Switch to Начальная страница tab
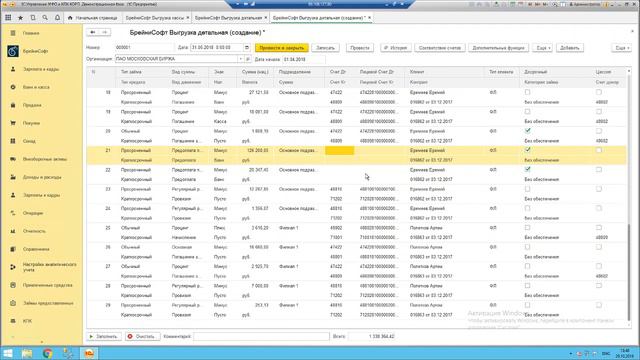The height and width of the screenshot is (360, 640). coord(93,18)
